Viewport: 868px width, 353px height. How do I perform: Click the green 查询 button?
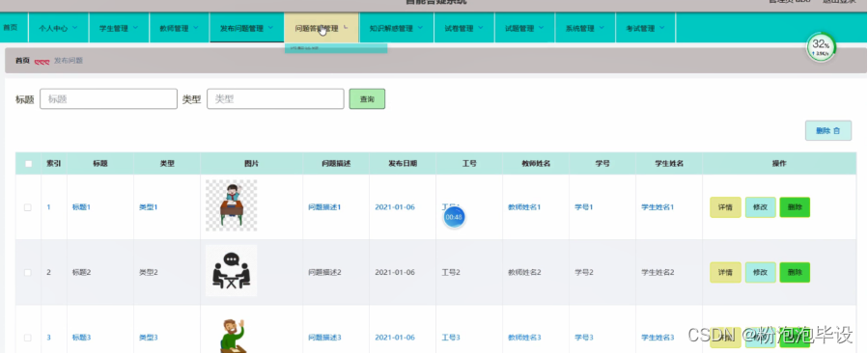367,99
